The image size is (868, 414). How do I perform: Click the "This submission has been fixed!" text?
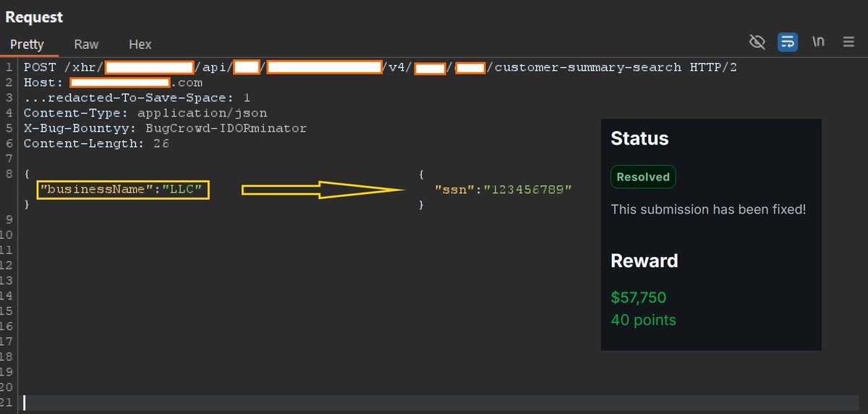click(708, 209)
